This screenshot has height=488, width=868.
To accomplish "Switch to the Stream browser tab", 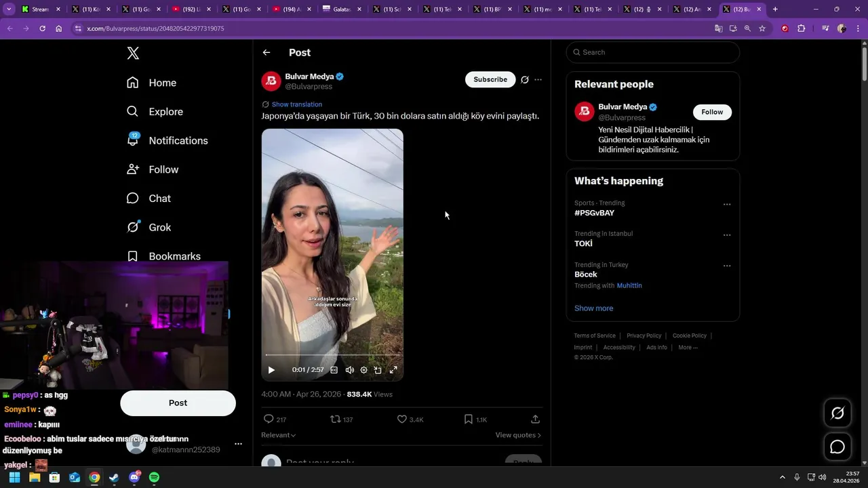I will [39, 9].
